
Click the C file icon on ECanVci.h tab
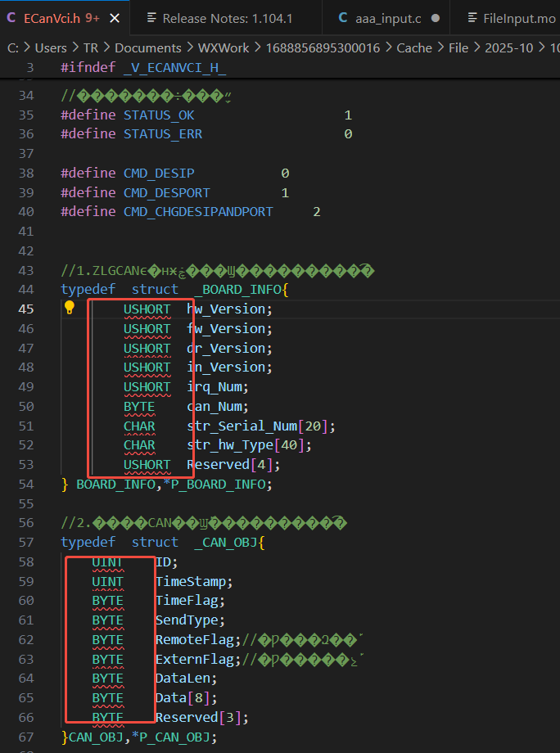(11, 18)
